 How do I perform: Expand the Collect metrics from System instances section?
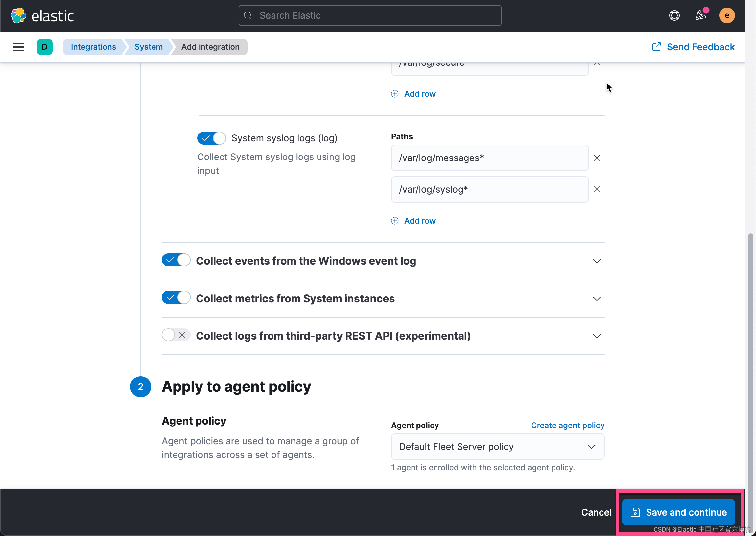596,298
